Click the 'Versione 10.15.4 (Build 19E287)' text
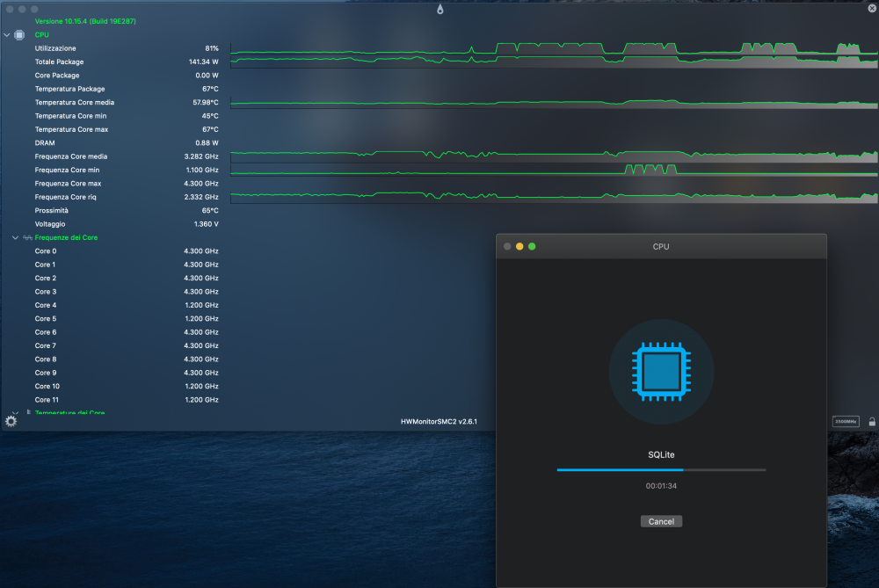 pyautogui.click(x=85, y=21)
